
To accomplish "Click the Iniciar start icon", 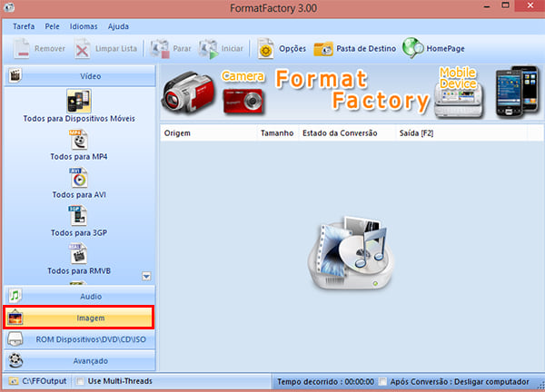I will [209, 49].
